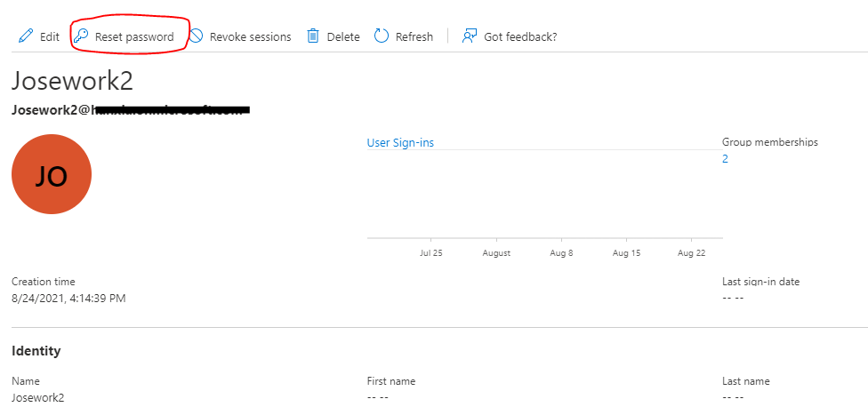Screen dimensions: 868x415
Task: Select creation time value 8/24/2021, 4:14:39 PM
Action: click(68, 299)
